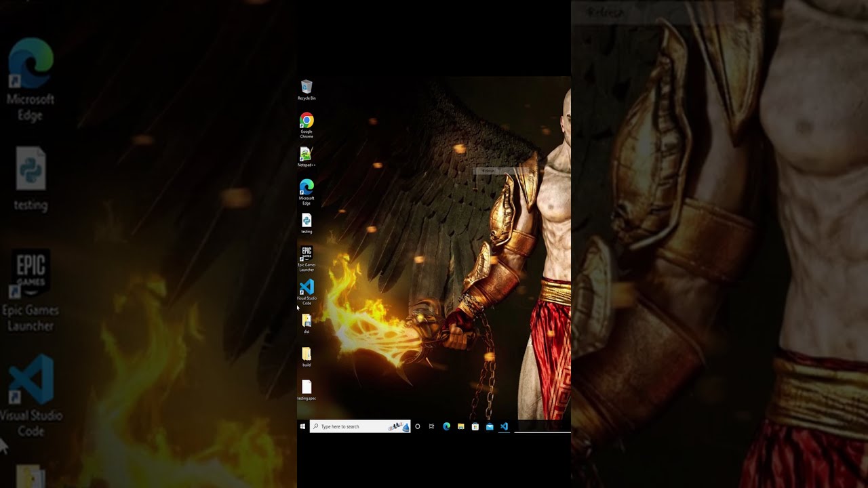Viewport: 868px width, 488px height.
Task: Select the Notepad++ desktop shortcut
Action: pyautogui.click(x=307, y=157)
